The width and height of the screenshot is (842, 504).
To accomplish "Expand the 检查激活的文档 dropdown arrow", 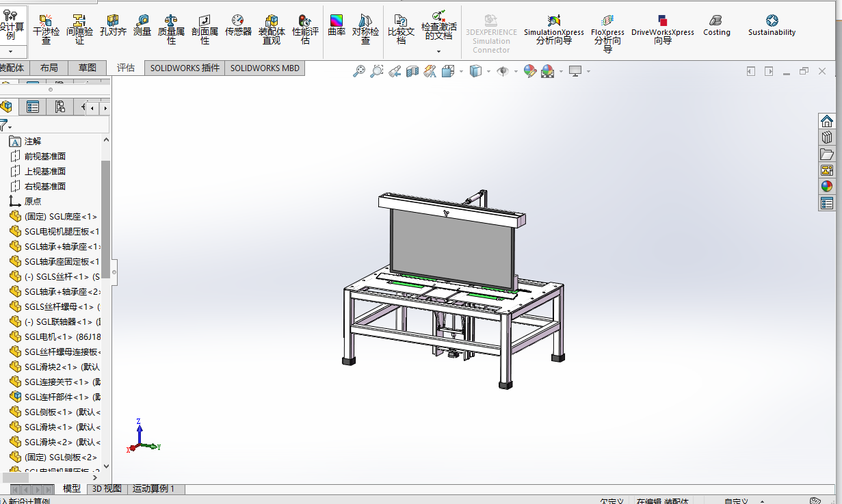I will (438, 51).
